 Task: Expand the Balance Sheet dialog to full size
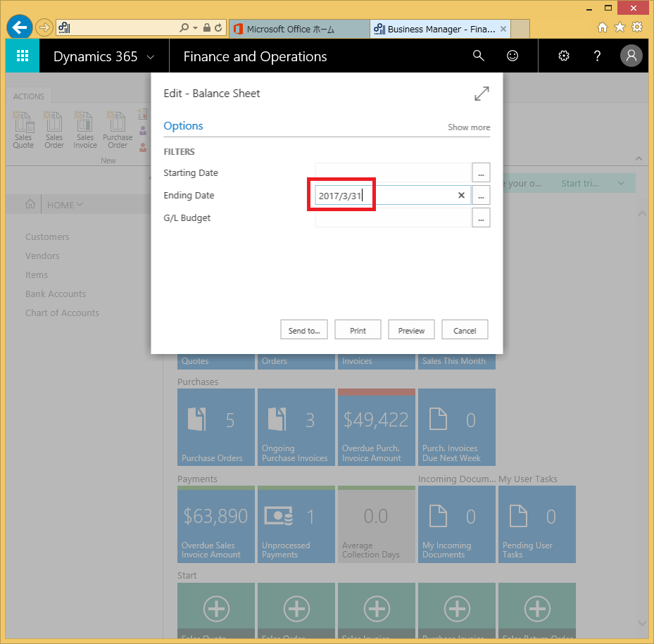[482, 94]
